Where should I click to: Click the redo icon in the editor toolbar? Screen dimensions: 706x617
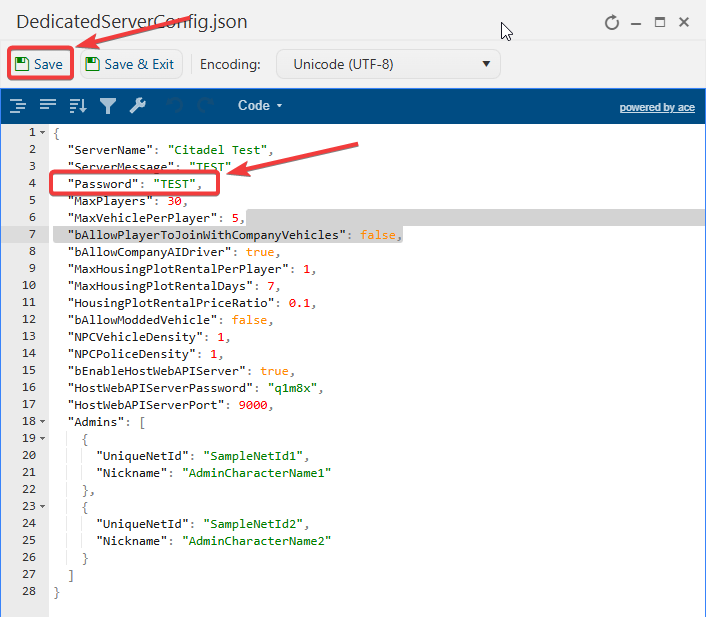[x=205, y=106]
